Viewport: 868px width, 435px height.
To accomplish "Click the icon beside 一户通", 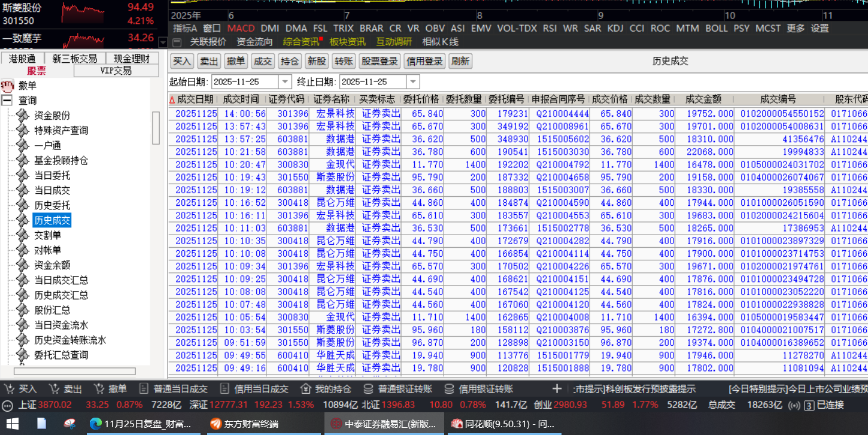I will [x=23, y=145].
